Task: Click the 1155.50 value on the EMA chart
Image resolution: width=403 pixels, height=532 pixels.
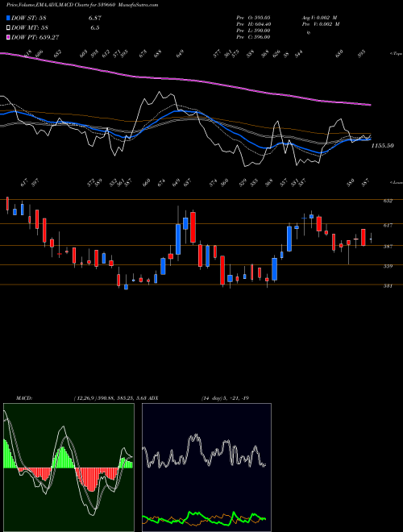Action: point(382,146)
